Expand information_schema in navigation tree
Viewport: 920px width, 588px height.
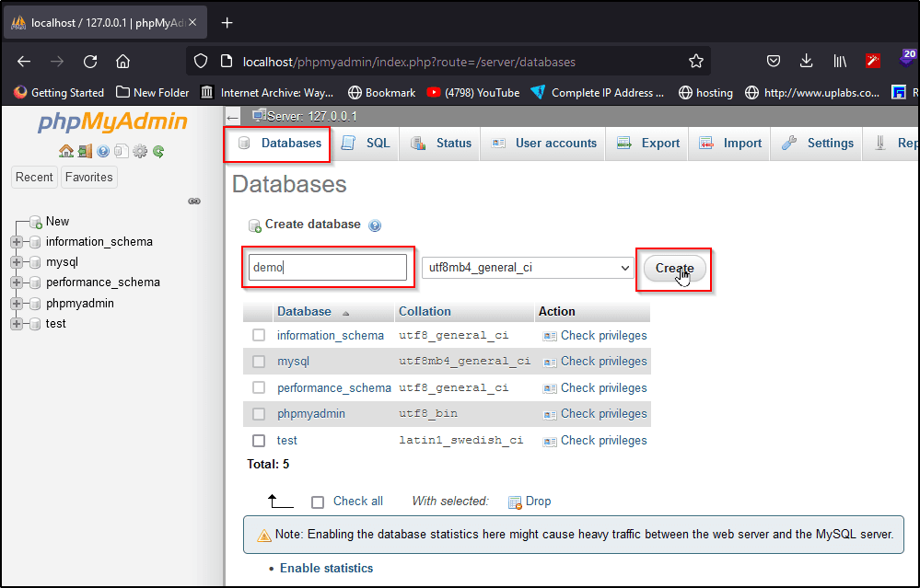coord(17,241)
